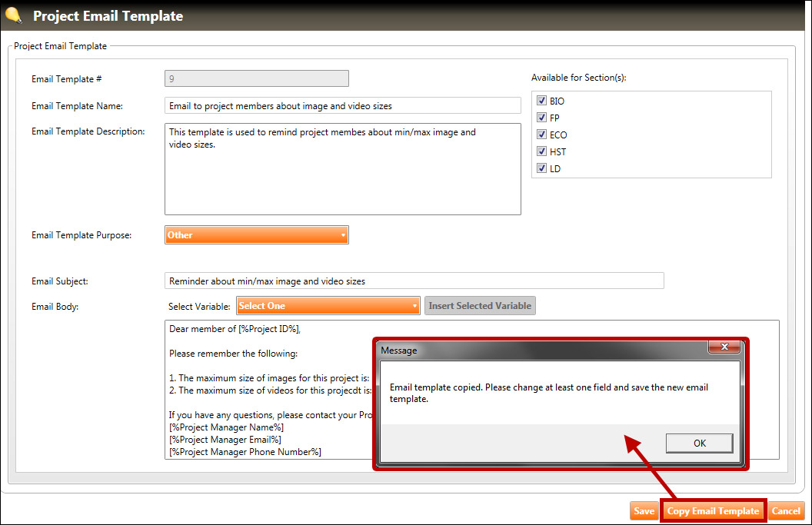Click the Cancel button
812x525 pixels.
(x=786, y=511)
